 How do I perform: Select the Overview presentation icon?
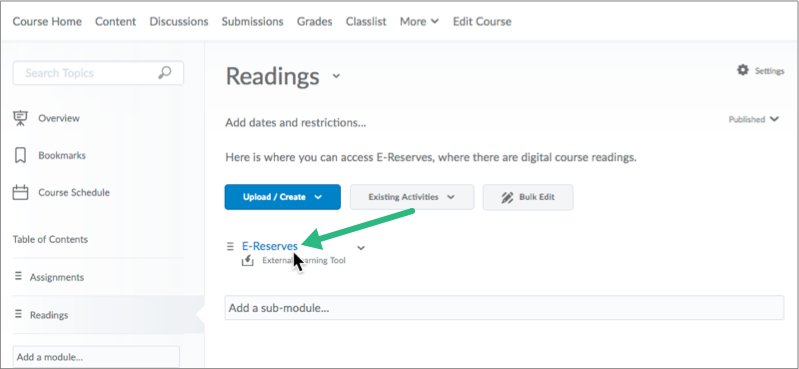click(x=20, y=118)
